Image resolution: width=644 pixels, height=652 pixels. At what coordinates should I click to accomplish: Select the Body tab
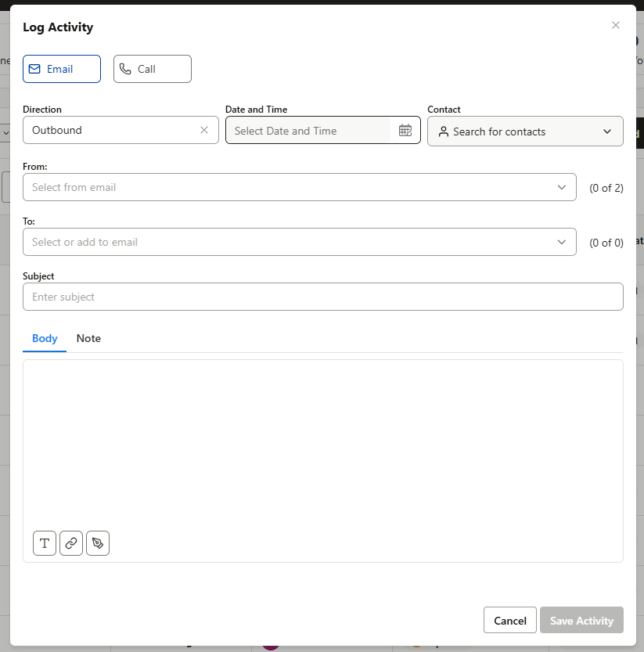click(45, 338)
